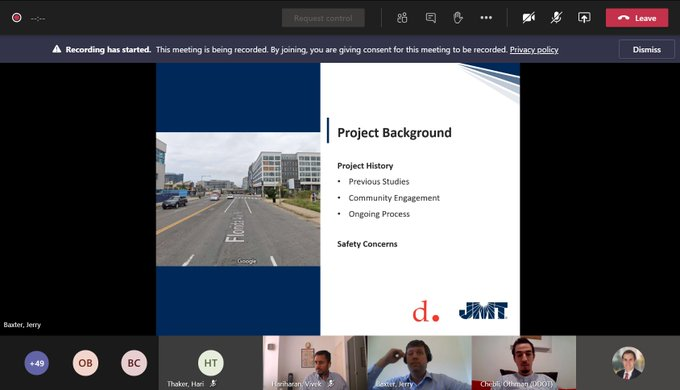Click the warning icon in recording banner
The height and width of the screenshot is (390, 680).
(56, 49)
